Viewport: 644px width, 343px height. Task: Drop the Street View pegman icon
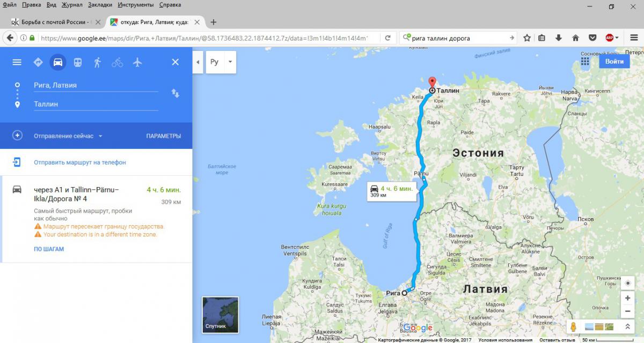click(574, 326)
